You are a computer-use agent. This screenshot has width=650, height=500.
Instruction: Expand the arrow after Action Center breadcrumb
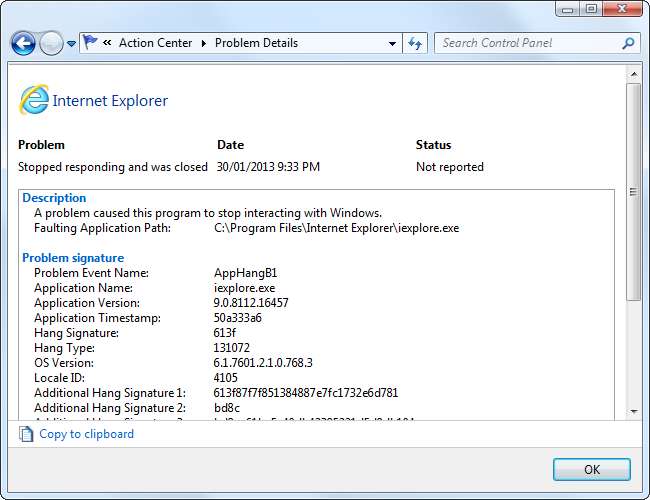point(204,43)
